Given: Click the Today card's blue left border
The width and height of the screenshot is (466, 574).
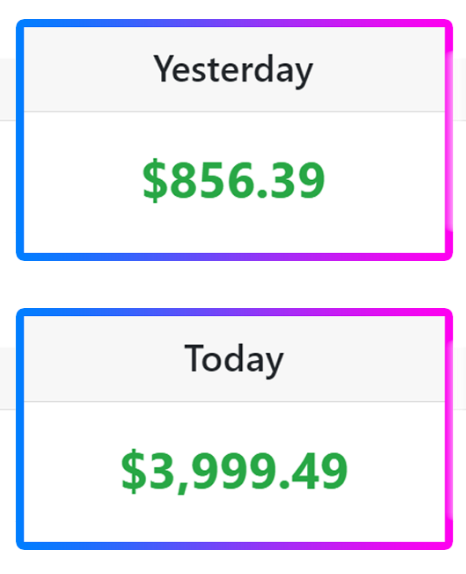Looking at the screenshot, I should click(x=20, y=429).
